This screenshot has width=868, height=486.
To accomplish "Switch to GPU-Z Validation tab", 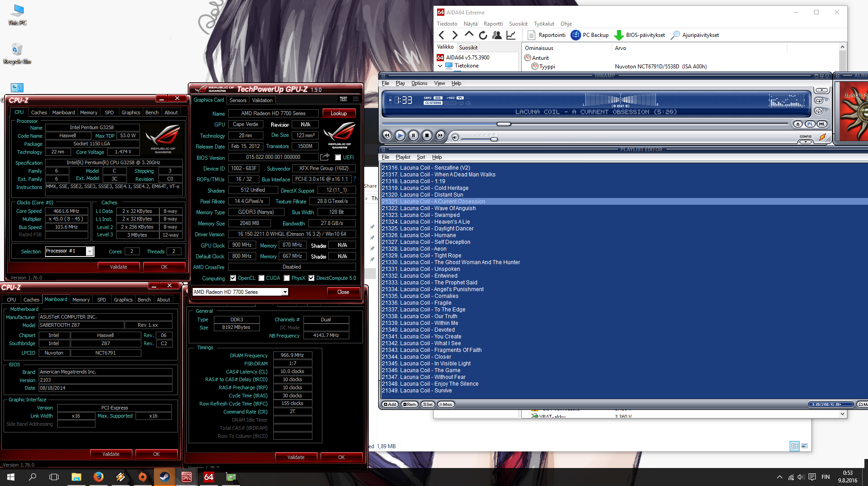I will [262, 100].
